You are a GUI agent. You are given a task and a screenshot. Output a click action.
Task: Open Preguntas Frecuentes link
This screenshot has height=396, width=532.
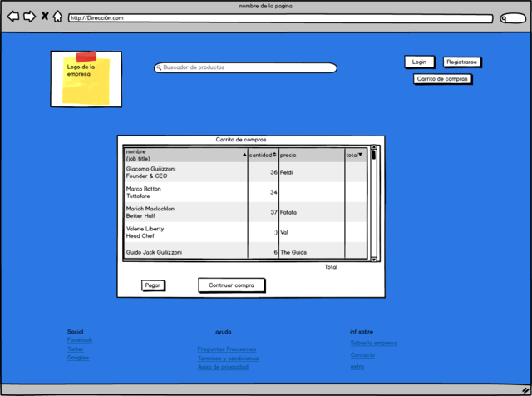coord(227,349)
